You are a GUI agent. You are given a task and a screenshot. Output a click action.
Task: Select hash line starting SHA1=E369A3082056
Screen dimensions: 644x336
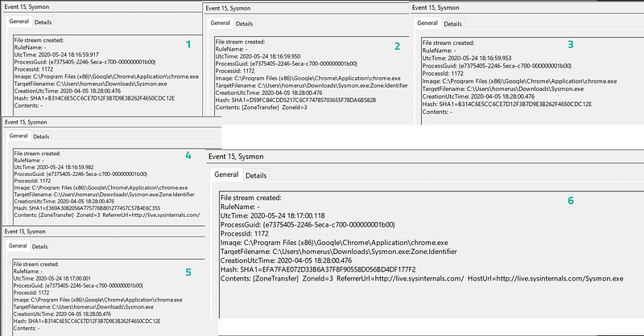click(87, 208)
